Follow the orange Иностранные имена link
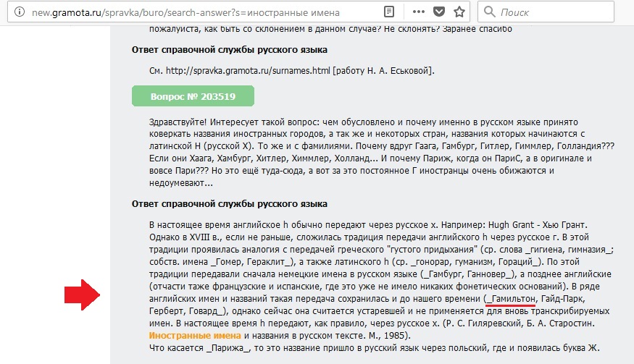 (194, 336)
